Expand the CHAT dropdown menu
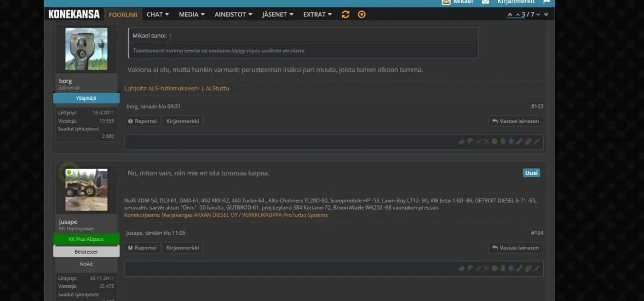This screenshot has height=301, width=644. point(158,14)
